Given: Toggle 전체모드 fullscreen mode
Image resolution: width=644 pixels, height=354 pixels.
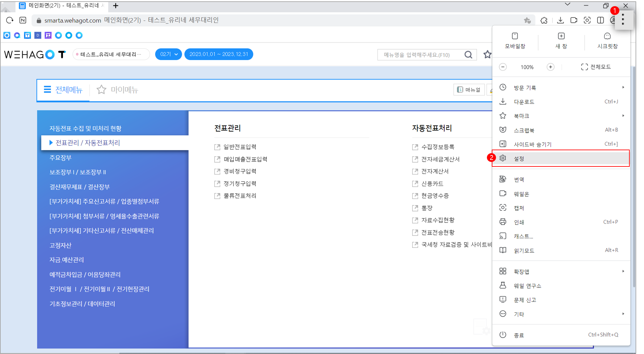Looking at the screenshot, I should [x=596, y=67].
